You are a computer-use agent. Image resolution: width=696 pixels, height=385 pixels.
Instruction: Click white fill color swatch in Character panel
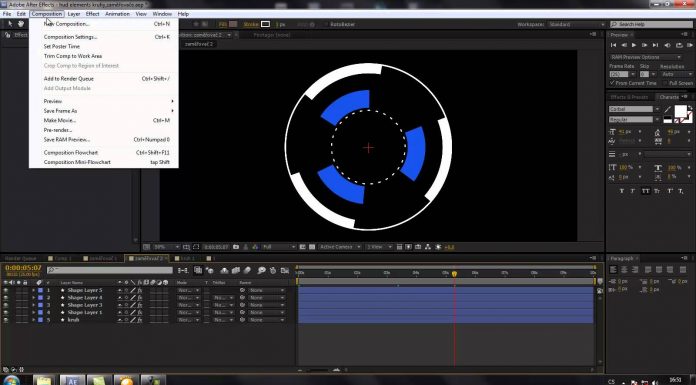click(680, 111)
